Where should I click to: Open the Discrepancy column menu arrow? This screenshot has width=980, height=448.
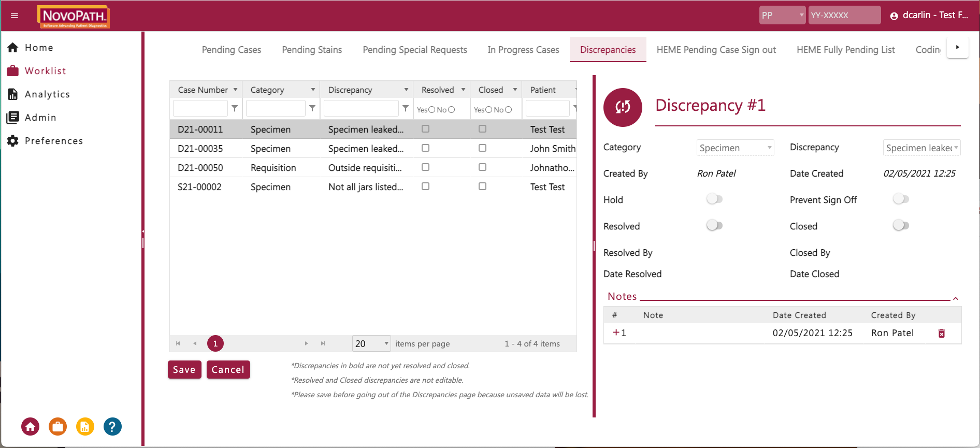pyautogui.click(x=406, y=90)
